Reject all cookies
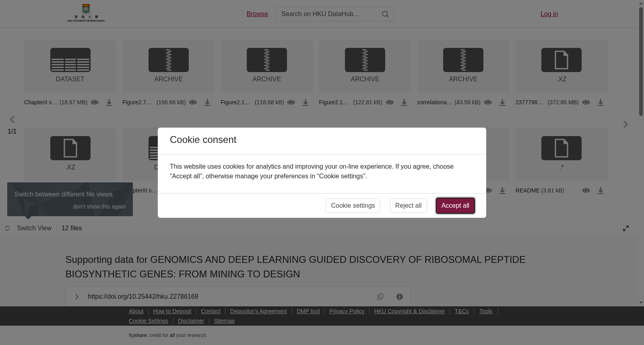This screenshot has height=345, width=644. pos(408,206)
